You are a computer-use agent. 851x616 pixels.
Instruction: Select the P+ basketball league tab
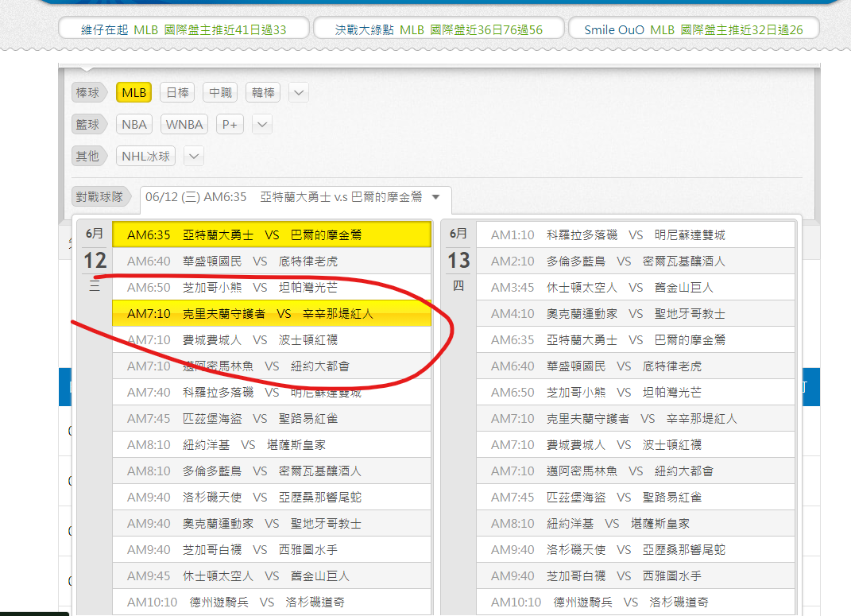[x=230, y=124]
